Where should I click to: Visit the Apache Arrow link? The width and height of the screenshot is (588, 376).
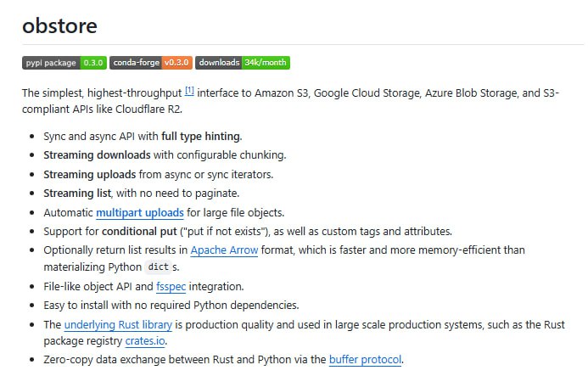point(224,250)
